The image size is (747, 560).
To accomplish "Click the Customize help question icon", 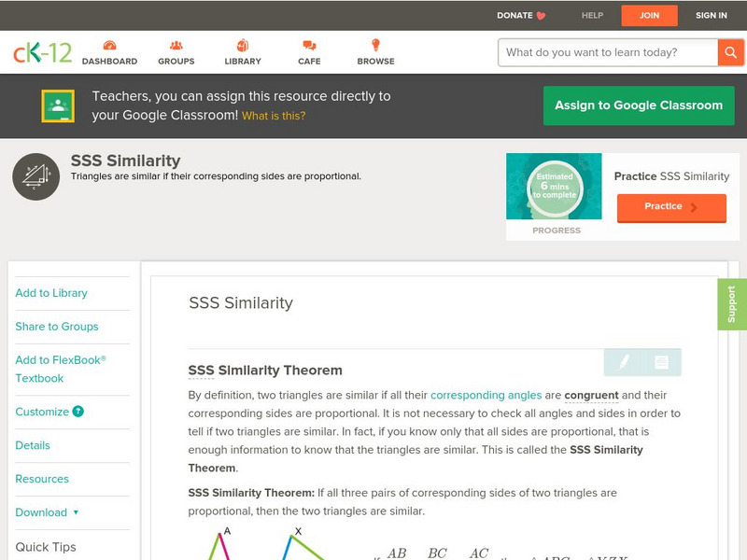I will coord(78,412).
